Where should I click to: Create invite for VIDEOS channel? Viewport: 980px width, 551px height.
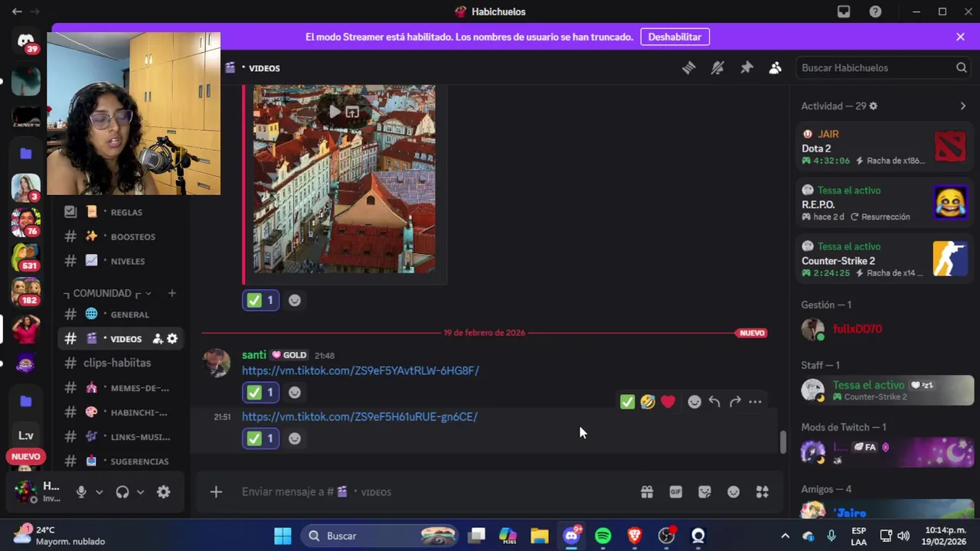[158, 338]
